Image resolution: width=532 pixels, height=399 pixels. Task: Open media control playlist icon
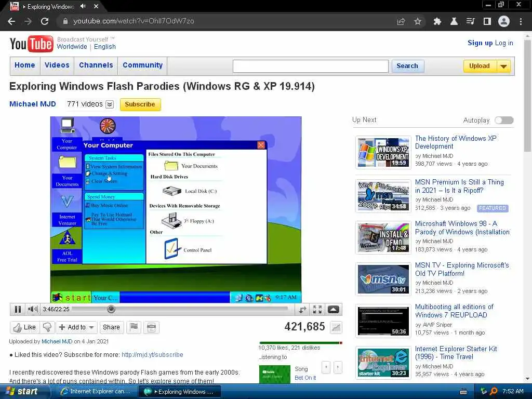[470, 21]
